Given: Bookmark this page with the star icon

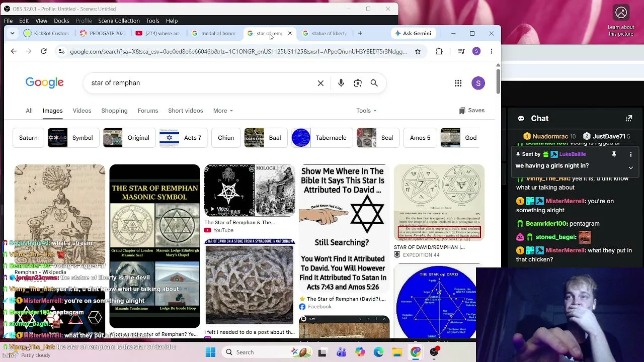Looking at the screenshot, I should tap(418, 51).
